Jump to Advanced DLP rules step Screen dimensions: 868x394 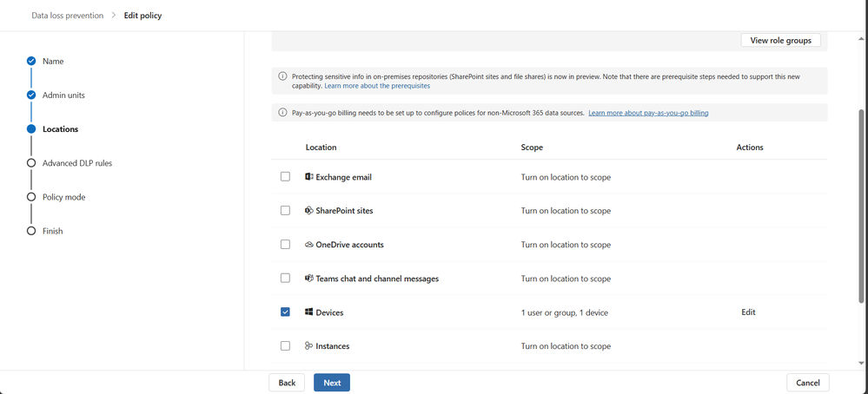point(76,163)
